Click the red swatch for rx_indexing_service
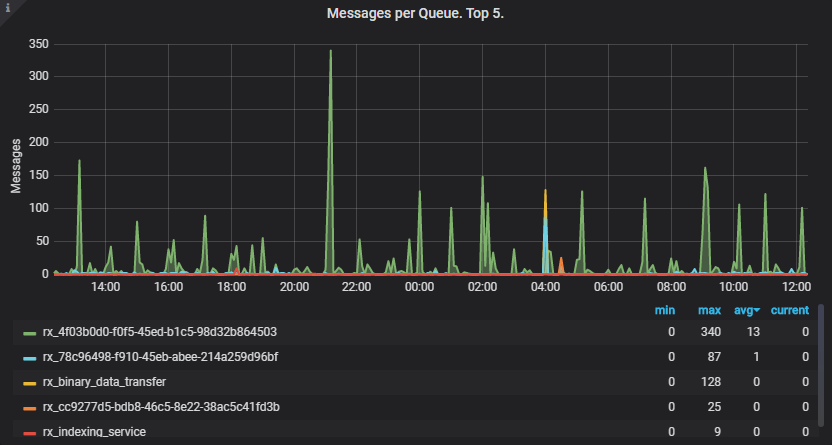Image resolution: width=832 pixels, height=445 pixels. 29,432
